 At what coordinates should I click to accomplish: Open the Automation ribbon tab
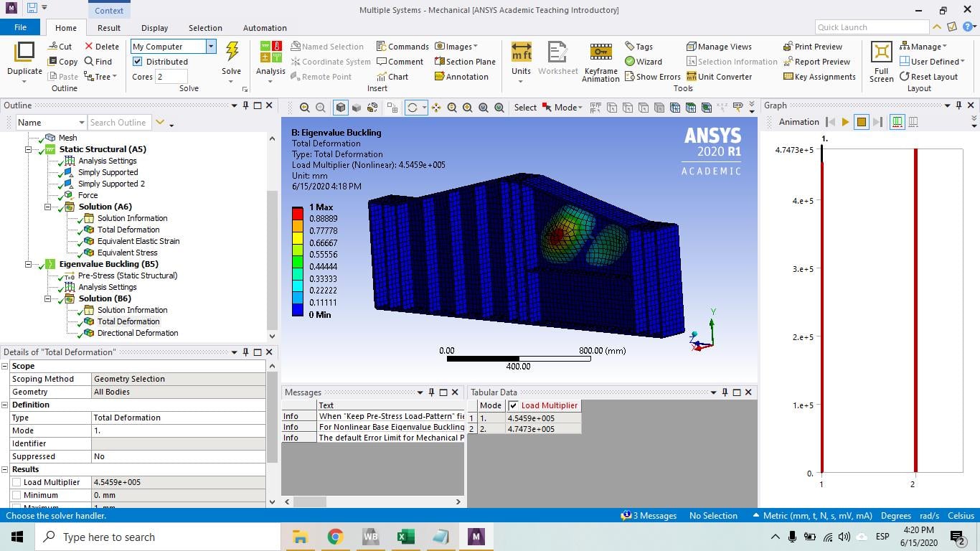(x=265, y=28)
